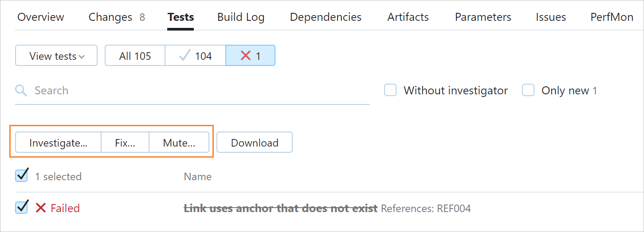644x232 pixels.
Task: Click the red Failed status cross icon
Action: [x=41, y=208]
